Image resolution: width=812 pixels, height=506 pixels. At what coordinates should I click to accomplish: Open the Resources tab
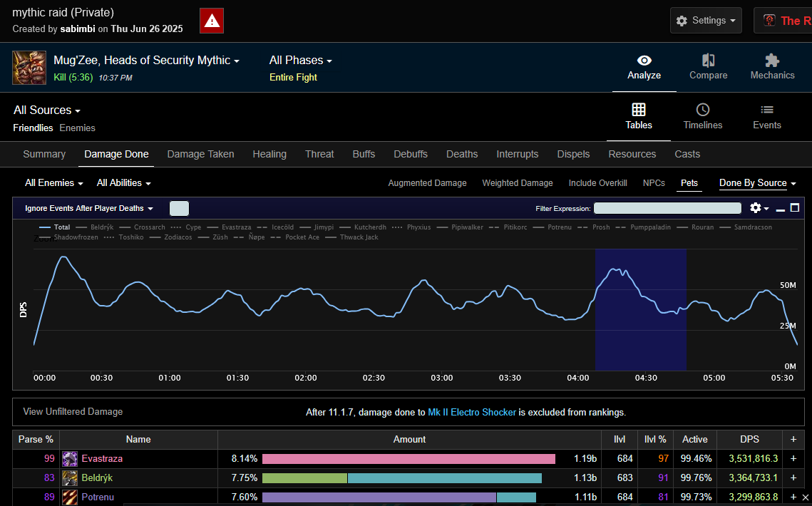click(x=632, y=155)
